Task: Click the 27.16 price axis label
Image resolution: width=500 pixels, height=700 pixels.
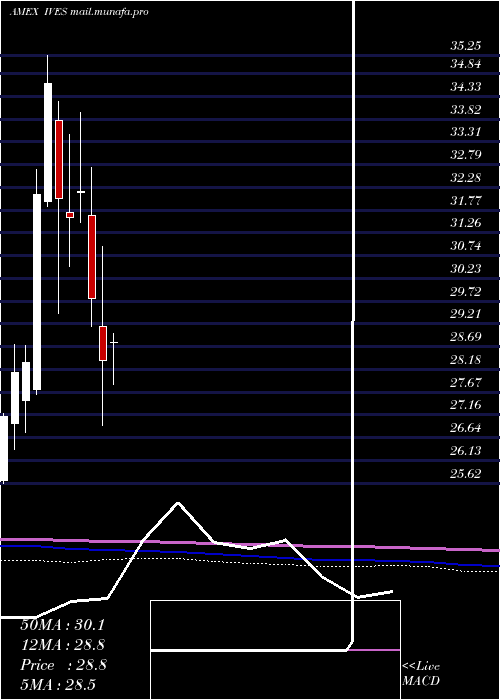Action: click(x=466, y=405)
